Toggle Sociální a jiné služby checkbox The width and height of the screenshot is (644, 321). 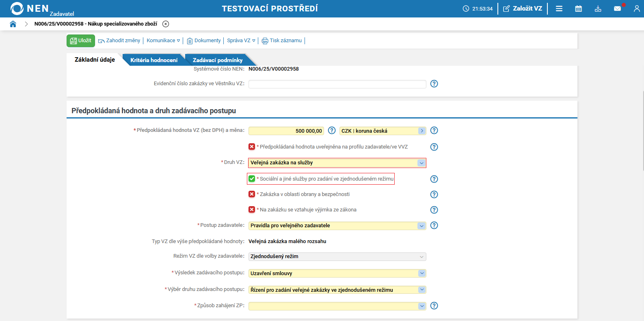tap(252, 179)
